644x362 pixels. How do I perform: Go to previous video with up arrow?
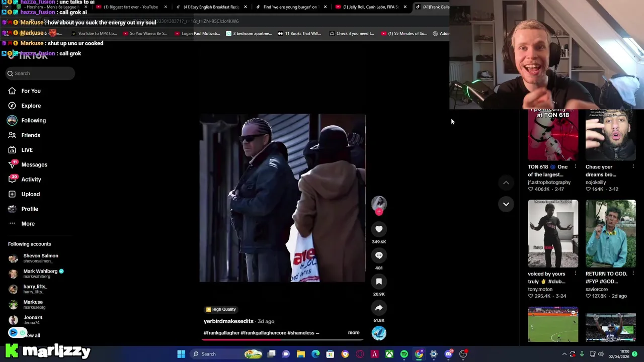[506, 183]
